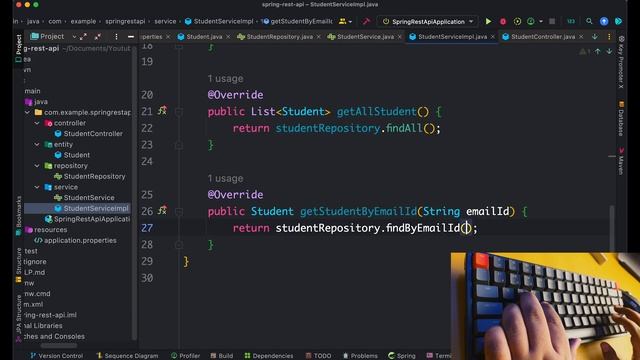The width and height of the screenshot is (640, 360).
Task: Close the StudentController.java tab
Action: tap(581, 37)
